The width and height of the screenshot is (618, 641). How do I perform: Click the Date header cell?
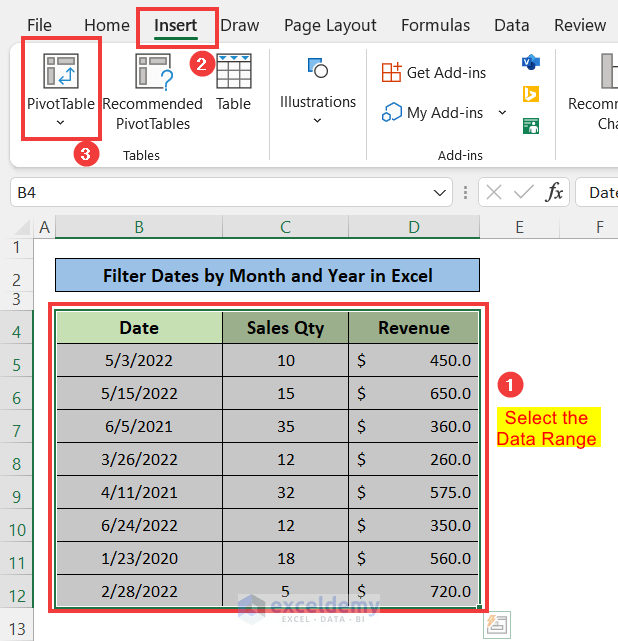click(x=139, y=327)
